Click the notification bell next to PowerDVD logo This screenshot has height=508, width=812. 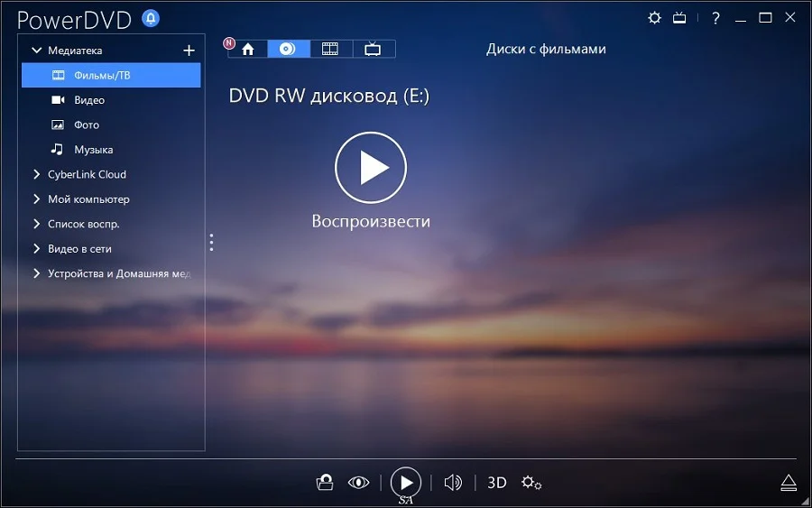[x=151, y=18]
